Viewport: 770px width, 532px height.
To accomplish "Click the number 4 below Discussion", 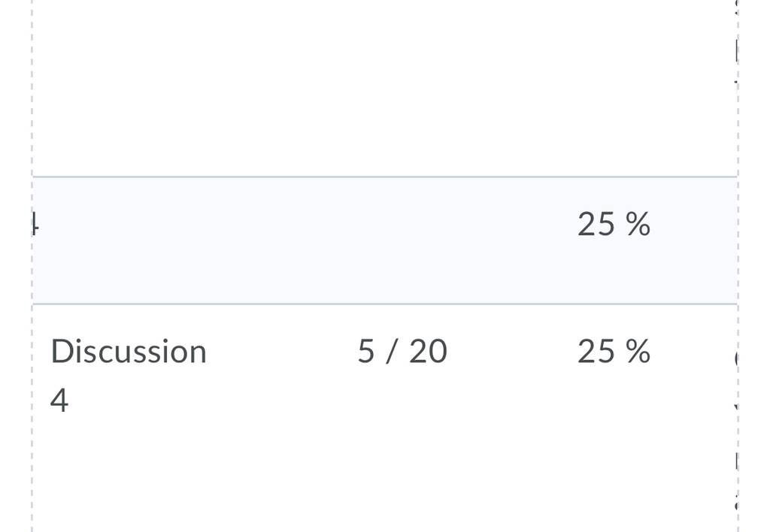I will tap(59, 401).
